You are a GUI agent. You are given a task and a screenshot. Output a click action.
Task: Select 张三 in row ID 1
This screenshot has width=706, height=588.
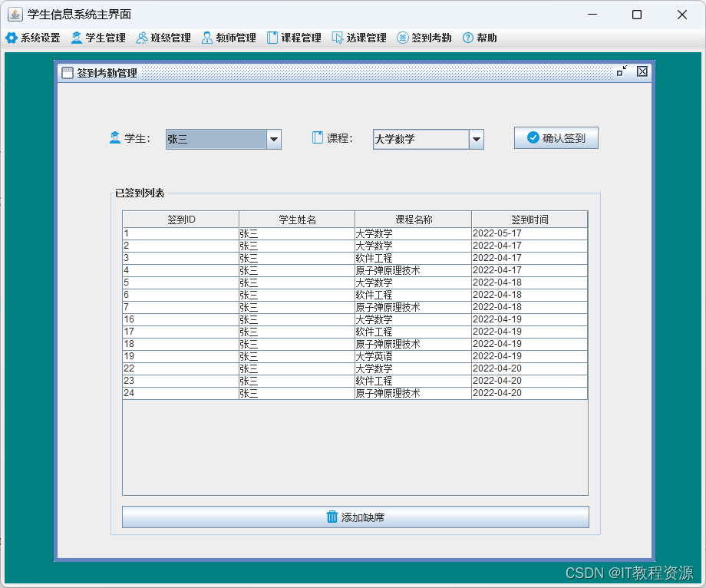pos(297,233)
